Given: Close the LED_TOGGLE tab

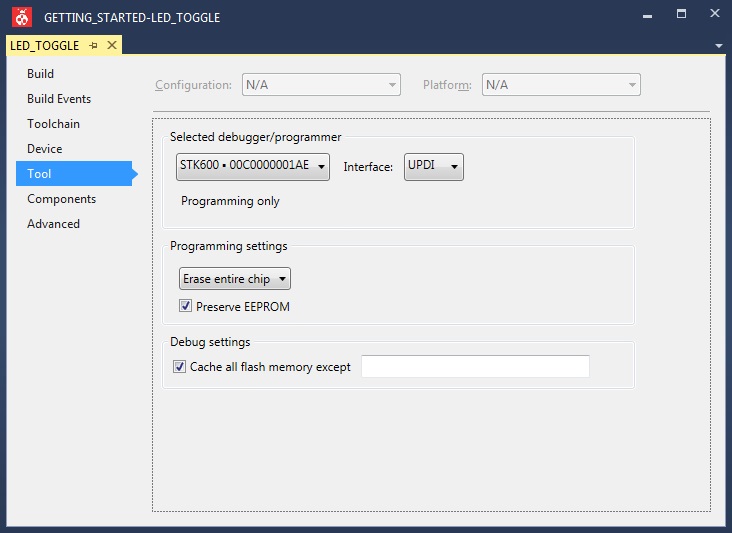Looking at the screenshot, I should [112, 46].
